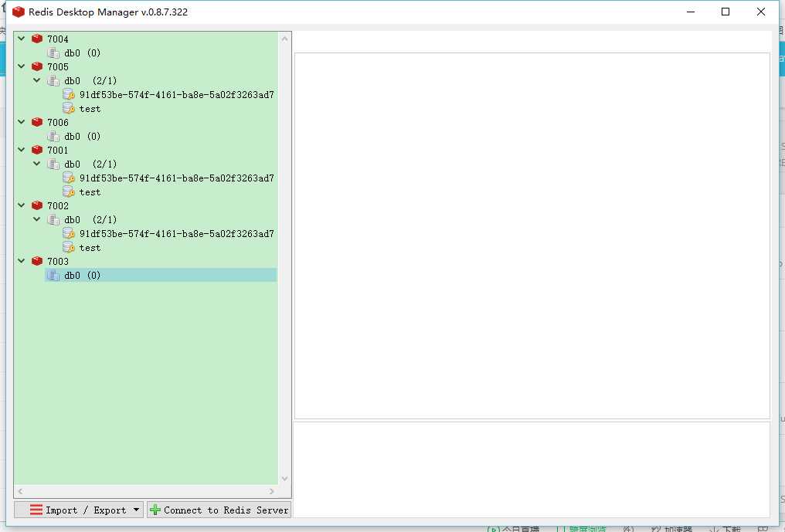785x532 pixels.
Task: Select db0 (0) text under 7004
Action: point(83,53)
